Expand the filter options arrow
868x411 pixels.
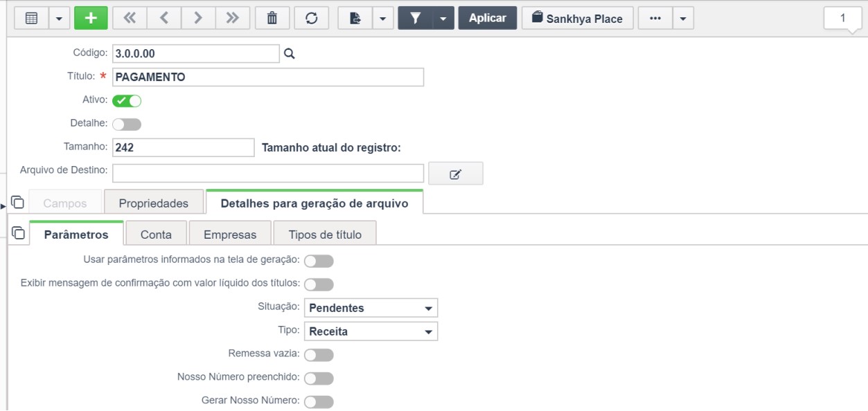pyautogui.click(x=443, y=18)
